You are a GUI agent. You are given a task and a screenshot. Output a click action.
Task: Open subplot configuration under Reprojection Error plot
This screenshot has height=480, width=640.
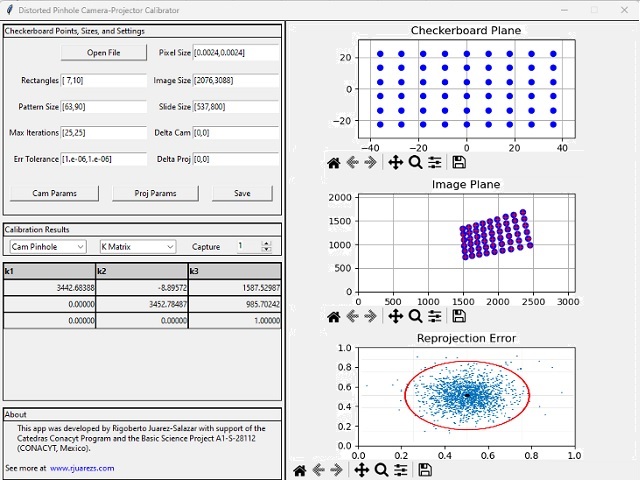click(401, 470)
